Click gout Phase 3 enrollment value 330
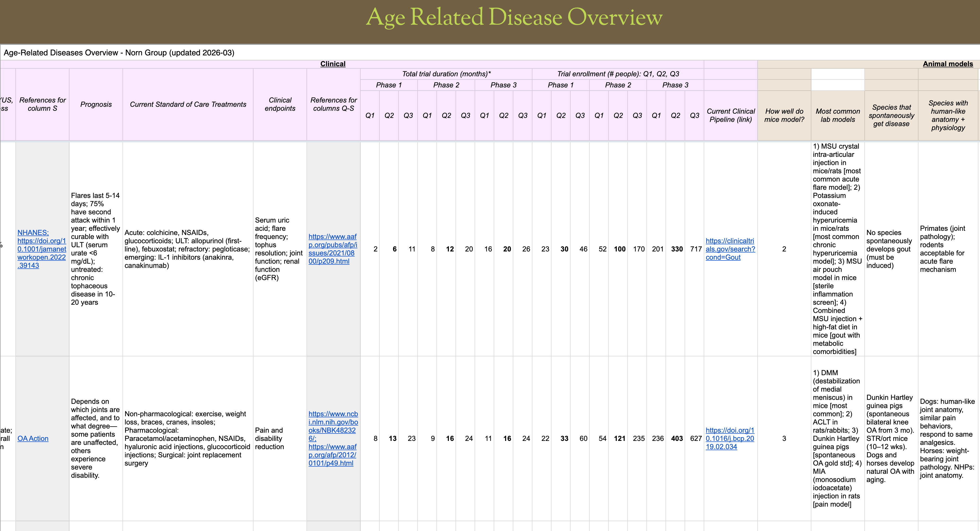980x531 pixels. click(x=676, y=249)
